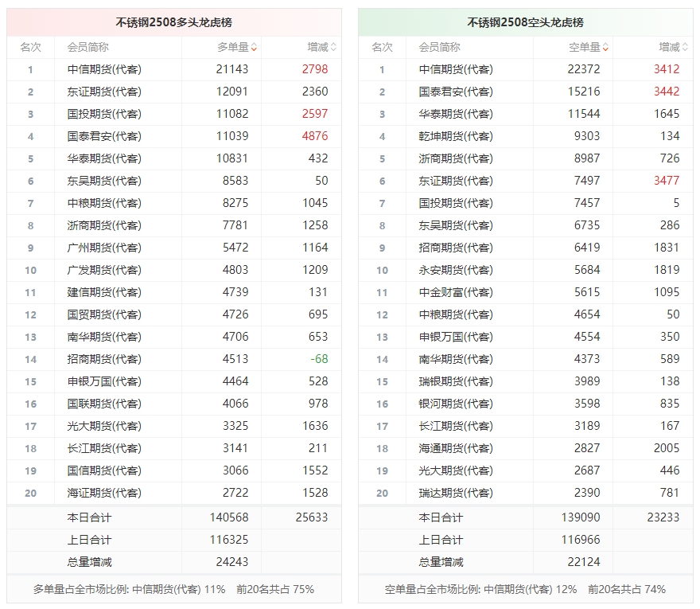Image resolution: width=700 pixels, height=609 pixels.
Task: Click 上日合计 value 116325
Action: click(x=229, y=540)
